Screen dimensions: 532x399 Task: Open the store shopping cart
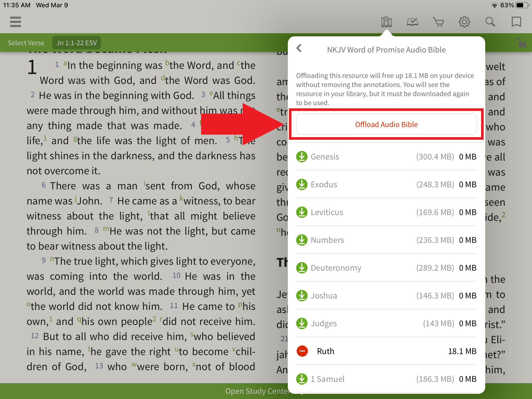coord(438,22)
